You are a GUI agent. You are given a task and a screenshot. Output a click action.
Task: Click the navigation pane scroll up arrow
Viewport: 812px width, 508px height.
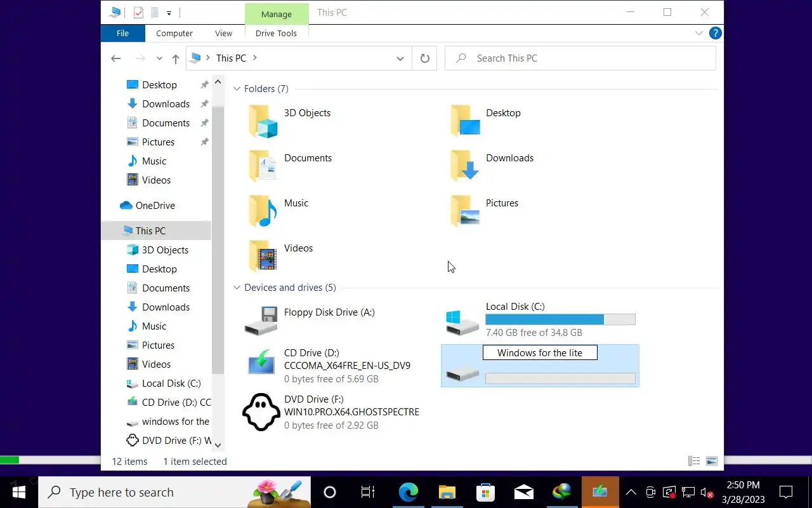tap(218, 82)
